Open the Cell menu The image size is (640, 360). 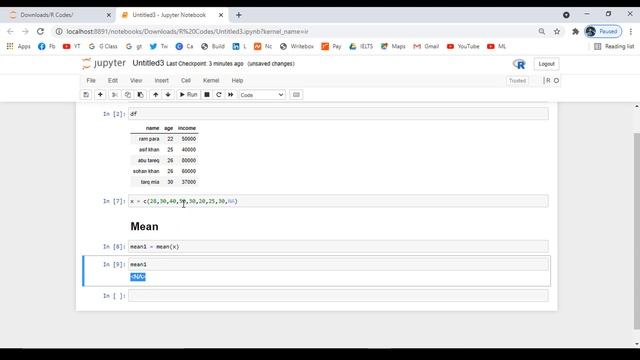click(186, 80)
